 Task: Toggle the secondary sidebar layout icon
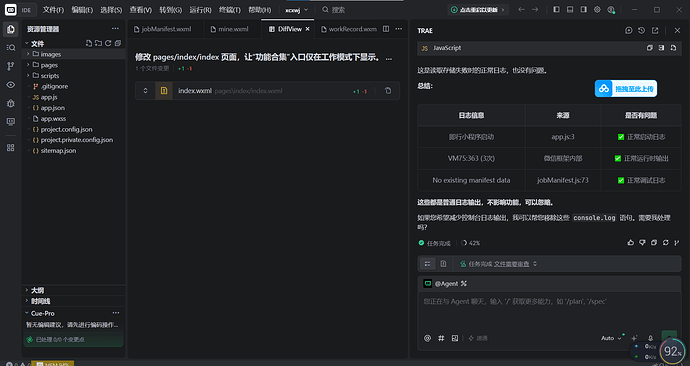[584, 9]
